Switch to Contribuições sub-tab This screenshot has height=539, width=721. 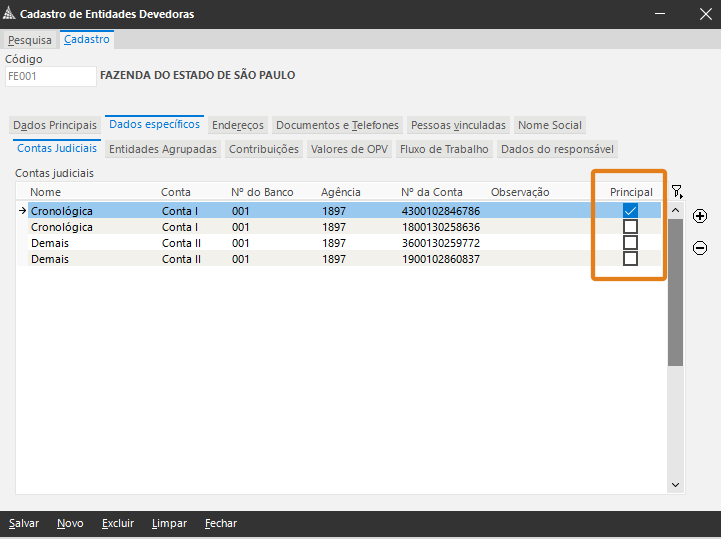click(264, 149)
